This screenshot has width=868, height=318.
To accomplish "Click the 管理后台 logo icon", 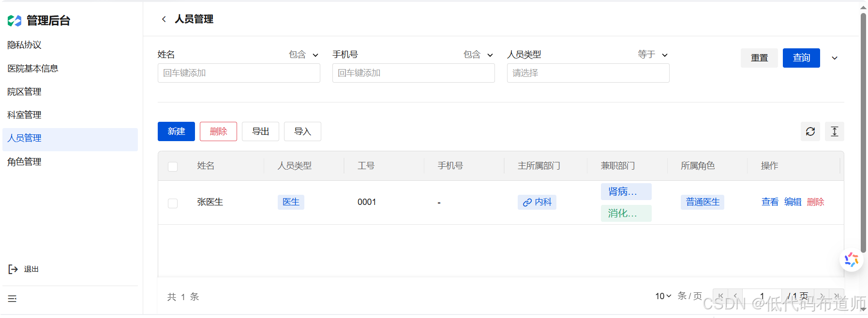I will pyautogui.click(x=15, y=20).
